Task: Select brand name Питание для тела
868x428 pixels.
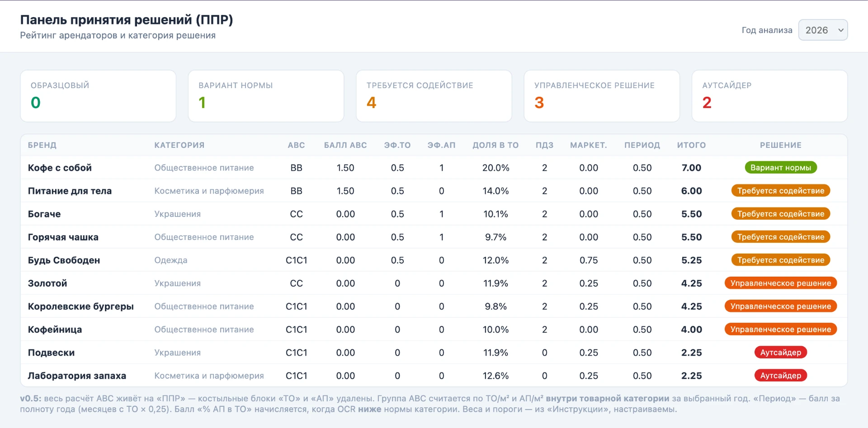Action: [x=70, y=191]
